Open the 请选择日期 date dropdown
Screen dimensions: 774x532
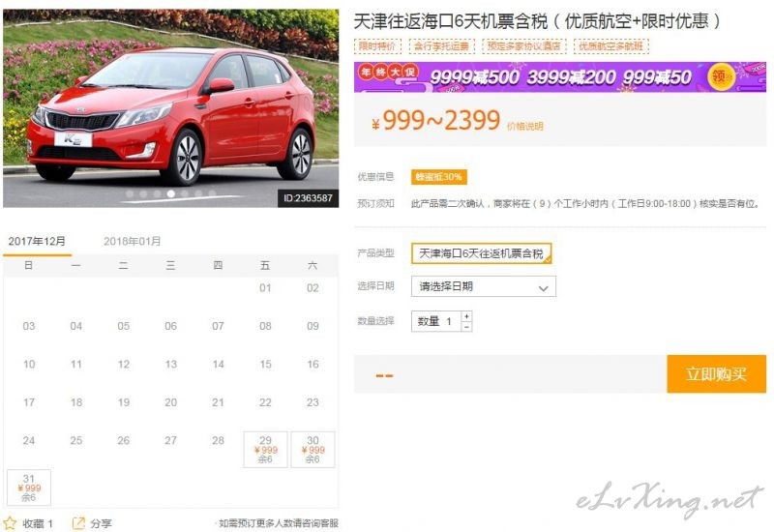coord(483,286)
